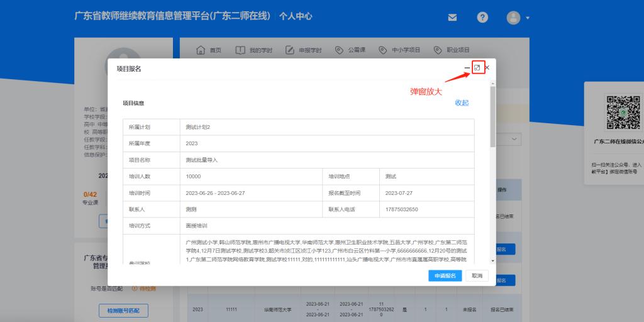Image resolution: width=644 pixels, height=322 pixels.
Task: Minimize the 项目报名 dialog
Action: tap(467, 68)
